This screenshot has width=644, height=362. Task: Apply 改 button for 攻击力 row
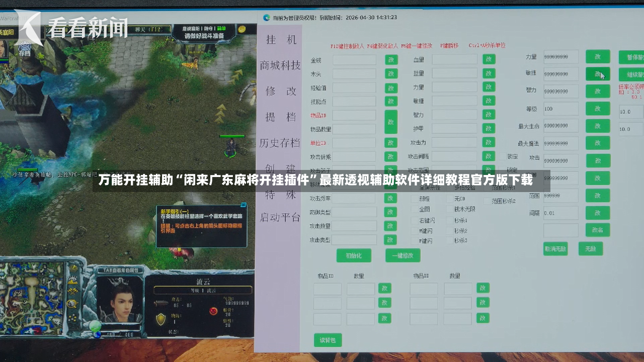point(489,142)
